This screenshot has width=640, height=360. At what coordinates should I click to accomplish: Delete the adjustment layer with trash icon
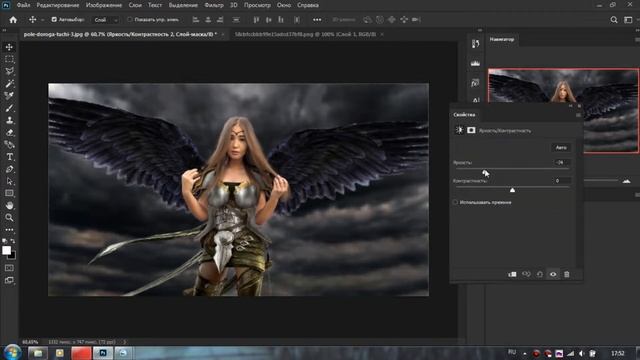click(567, 274)
